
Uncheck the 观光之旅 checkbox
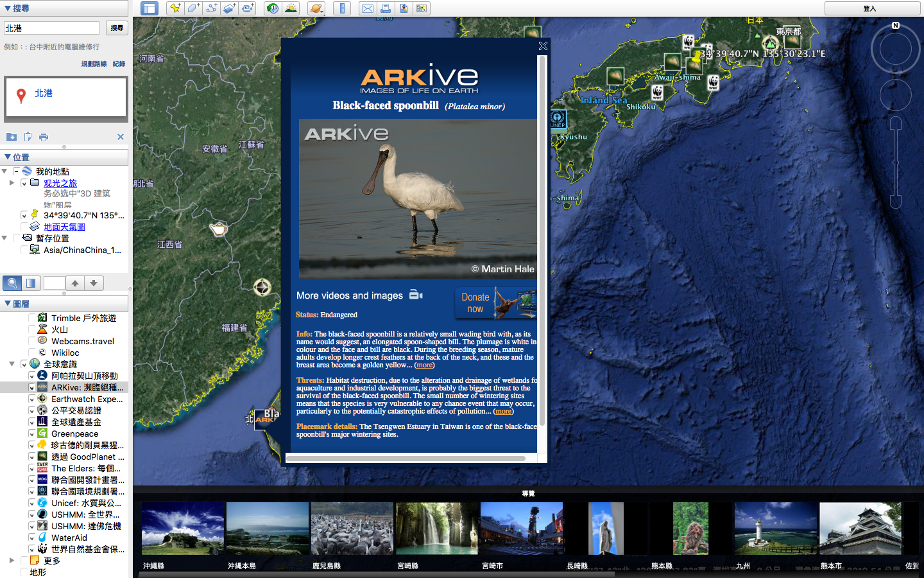(24, 183)
